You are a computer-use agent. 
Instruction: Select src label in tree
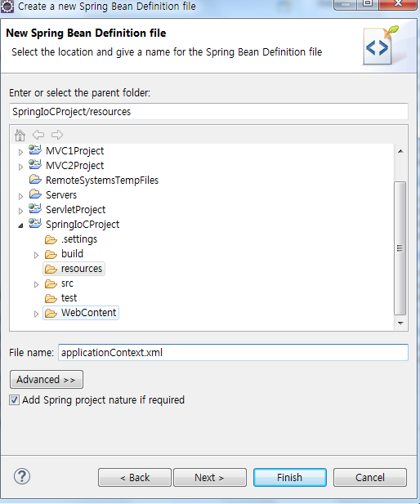[x=67, y=283]
